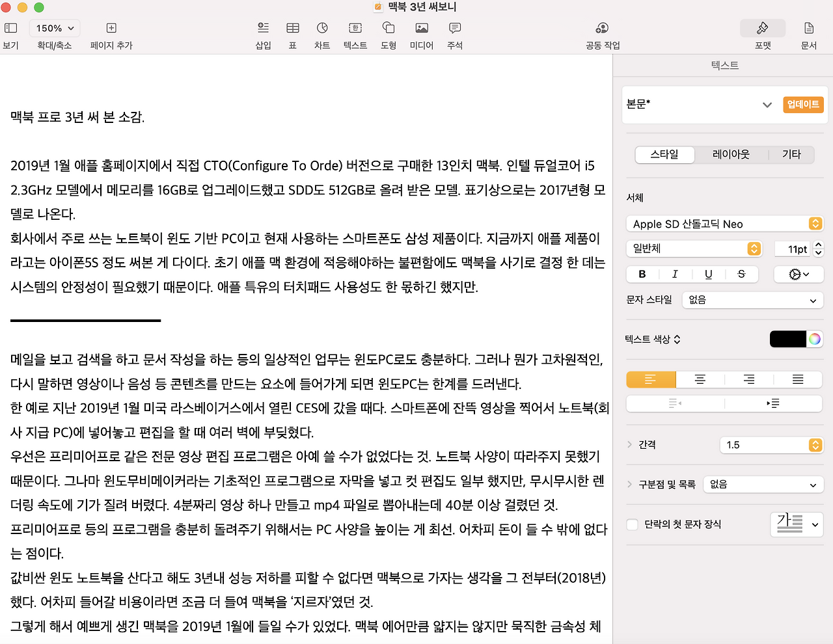Click the heading line 맥북 프로 3년 써 본 소감.

point(77,117)
